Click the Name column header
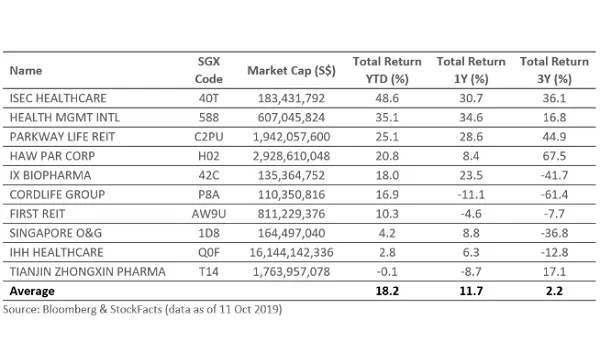Viewport: 600px width, 360px height. point(26,71)
